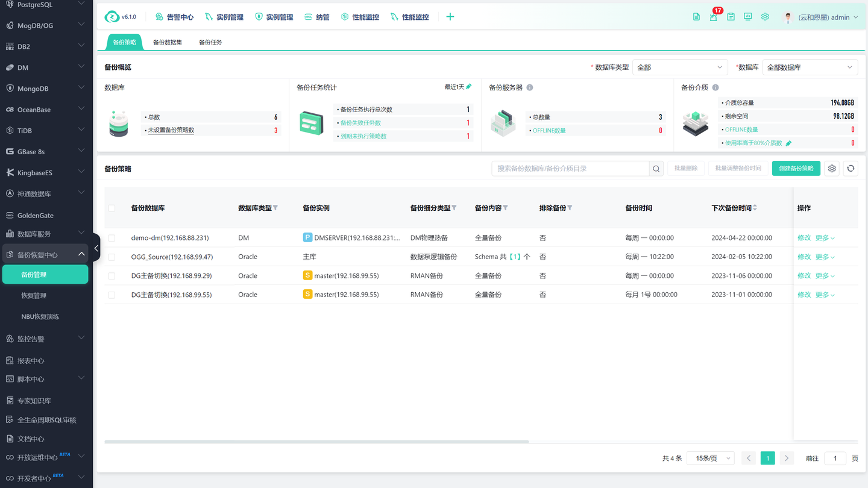Click the 创建备份策略 button
This screenshot has width=868, height=488.
coord(796,169)
